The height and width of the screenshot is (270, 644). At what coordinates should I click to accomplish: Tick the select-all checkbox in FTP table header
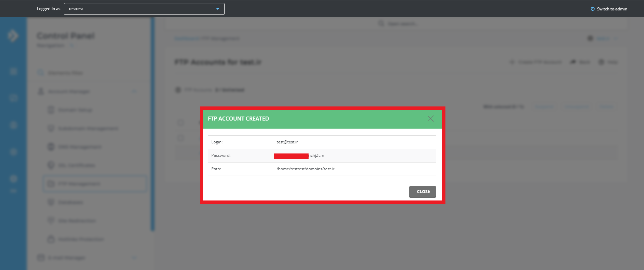(x=181, y=123)
